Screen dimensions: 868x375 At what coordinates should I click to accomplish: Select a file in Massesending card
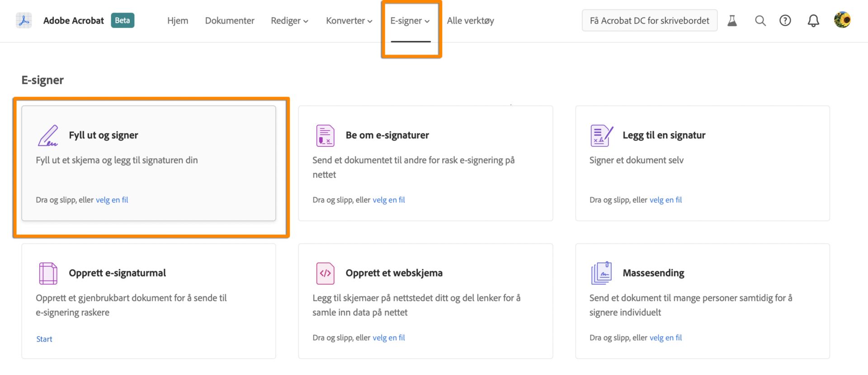[665, 337]
